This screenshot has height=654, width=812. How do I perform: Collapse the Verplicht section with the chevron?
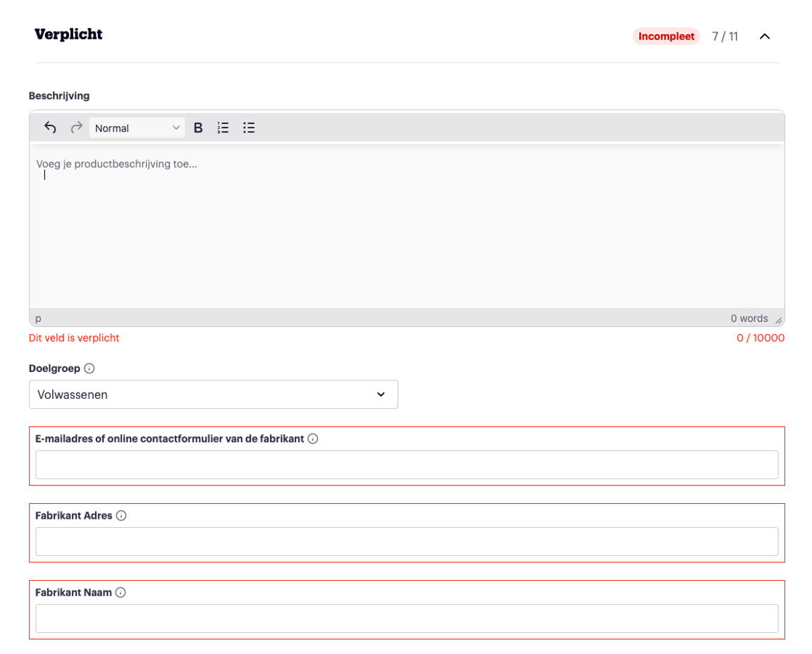tap(764, 36)
